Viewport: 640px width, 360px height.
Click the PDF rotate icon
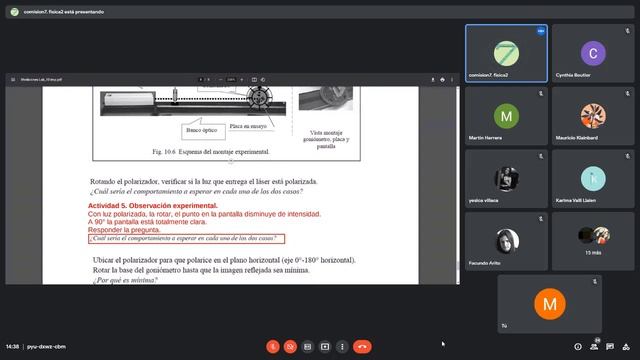263,80
